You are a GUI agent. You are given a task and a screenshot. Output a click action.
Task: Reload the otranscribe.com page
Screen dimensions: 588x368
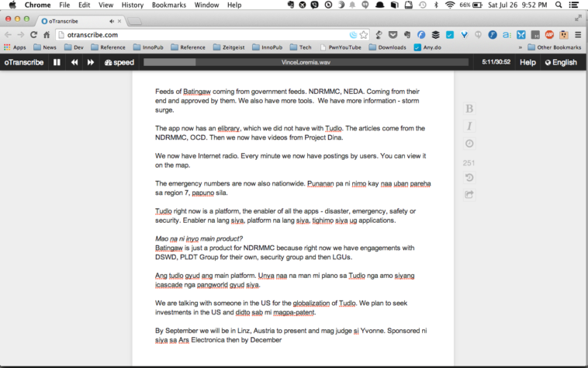click(x=34, y=35)
